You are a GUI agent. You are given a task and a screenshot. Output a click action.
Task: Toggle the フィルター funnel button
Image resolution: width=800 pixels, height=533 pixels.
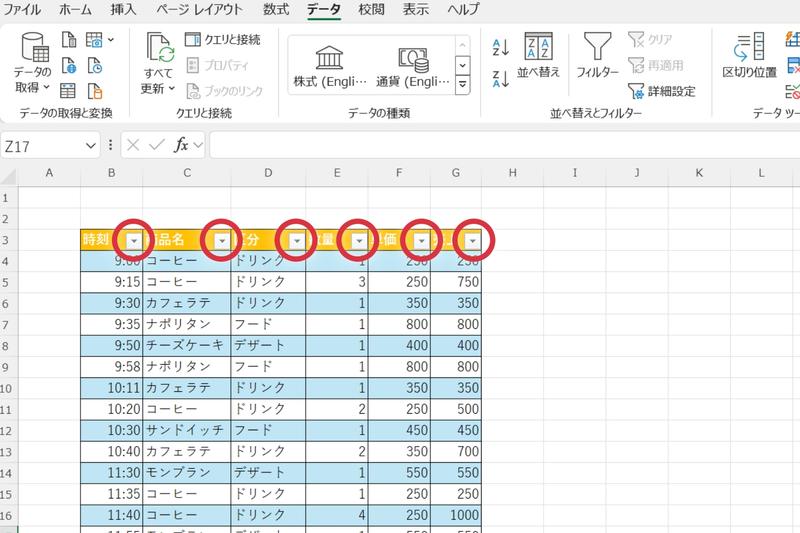click(x=597, y=55)
